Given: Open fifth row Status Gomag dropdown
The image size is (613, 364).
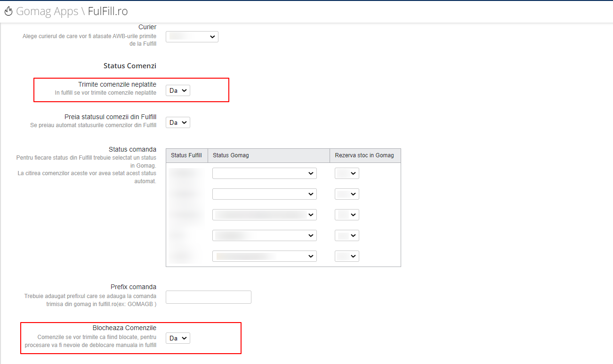Looking at the screenshot, I should 265,256.
